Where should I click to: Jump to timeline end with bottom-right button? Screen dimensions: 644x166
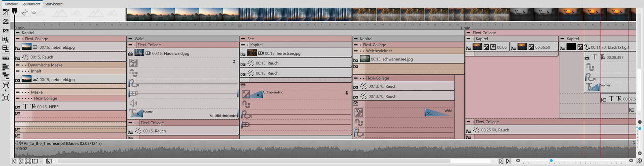click(508, 161)
